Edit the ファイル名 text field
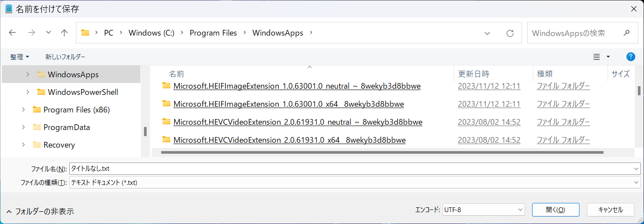644x224 pixels. click(351, 169)
